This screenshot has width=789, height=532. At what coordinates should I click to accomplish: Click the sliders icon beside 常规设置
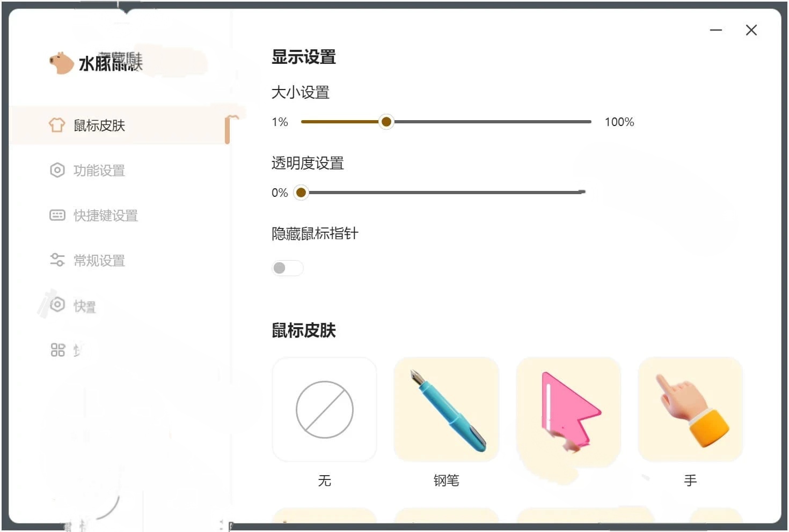point(57,260)
